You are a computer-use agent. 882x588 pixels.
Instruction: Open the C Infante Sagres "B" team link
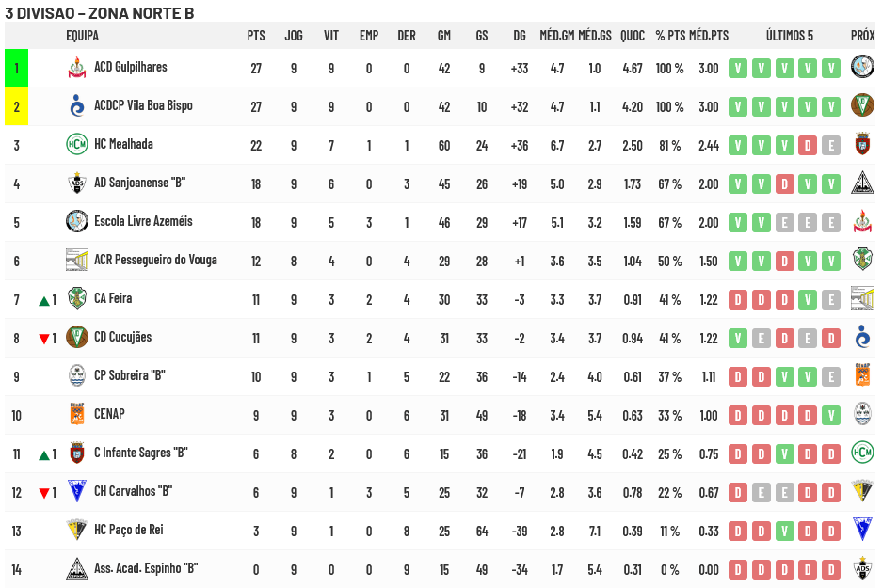point(141,453)
